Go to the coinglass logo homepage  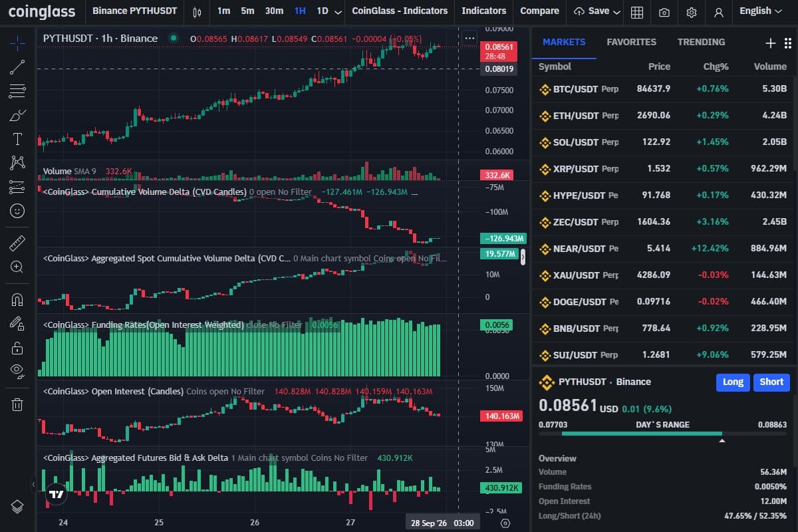click(x=42, y=11)
